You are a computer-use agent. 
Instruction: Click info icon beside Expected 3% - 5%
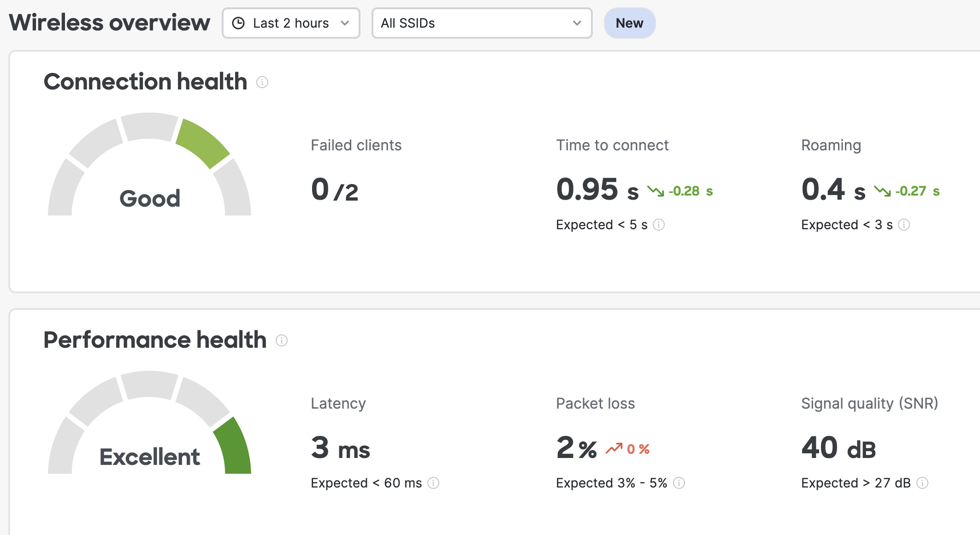click(679, 483)
